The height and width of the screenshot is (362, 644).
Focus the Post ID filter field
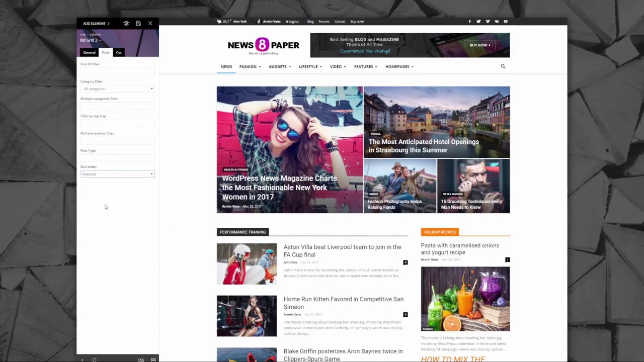click(x=117, y=71)
